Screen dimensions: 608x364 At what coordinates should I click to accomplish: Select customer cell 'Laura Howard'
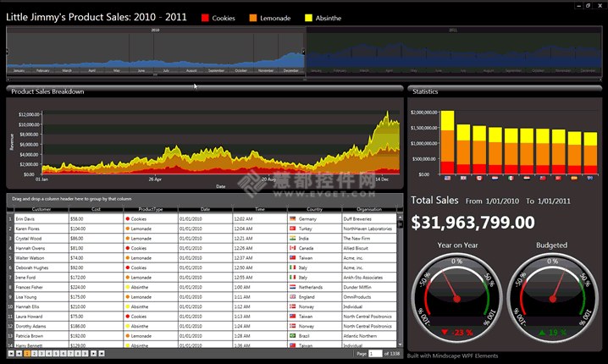coord(41,317)
